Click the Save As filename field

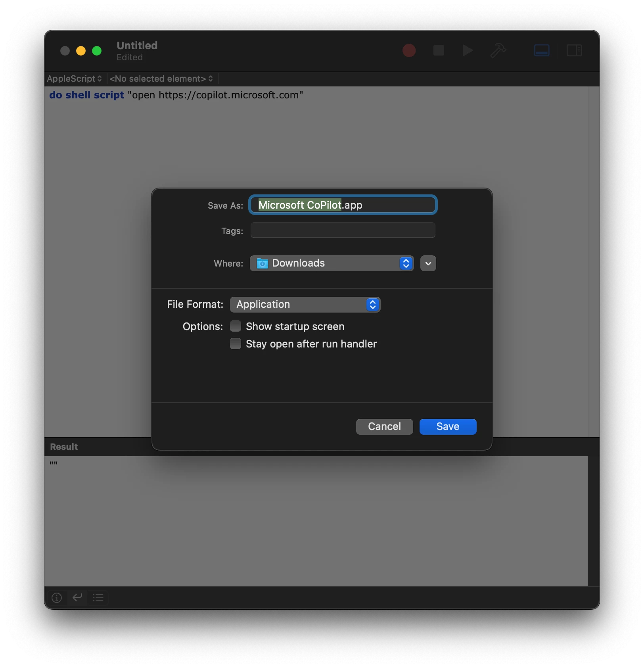[x=343, y=205]
